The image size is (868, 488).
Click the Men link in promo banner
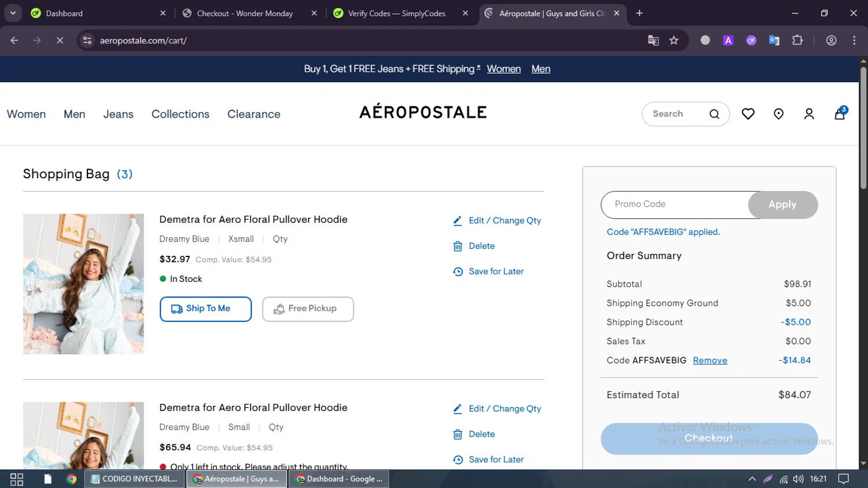[x=541, y=69]
